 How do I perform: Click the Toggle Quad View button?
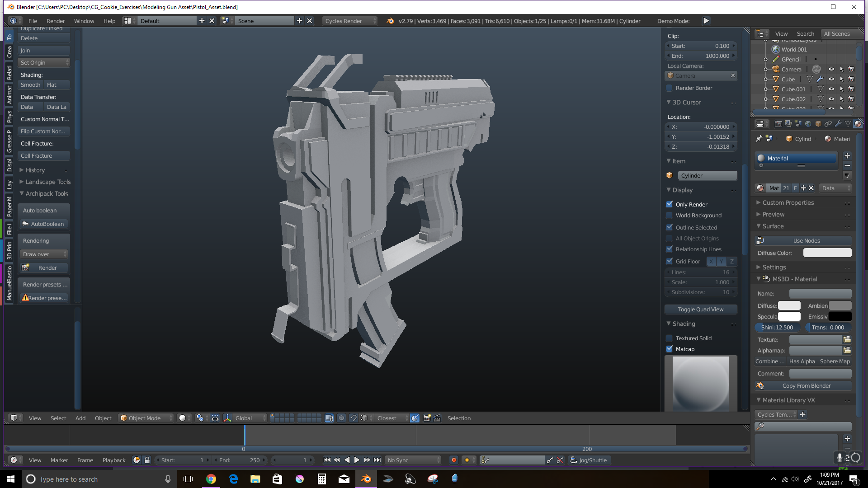point(700,309)
